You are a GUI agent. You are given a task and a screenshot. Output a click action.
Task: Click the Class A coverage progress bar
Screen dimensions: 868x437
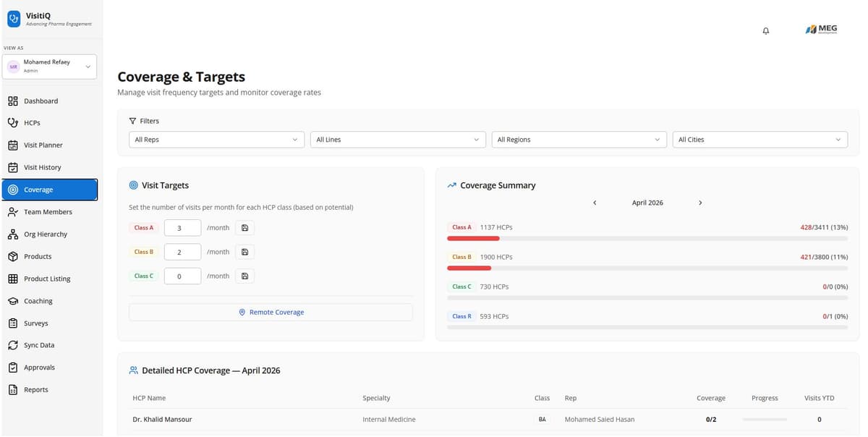(647, 238)
